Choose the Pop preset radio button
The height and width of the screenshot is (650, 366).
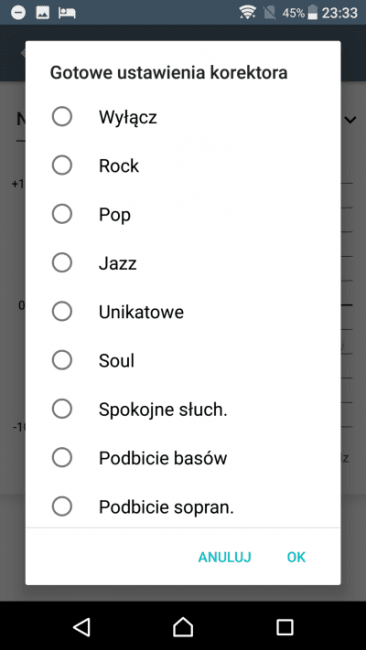[183, 214]
